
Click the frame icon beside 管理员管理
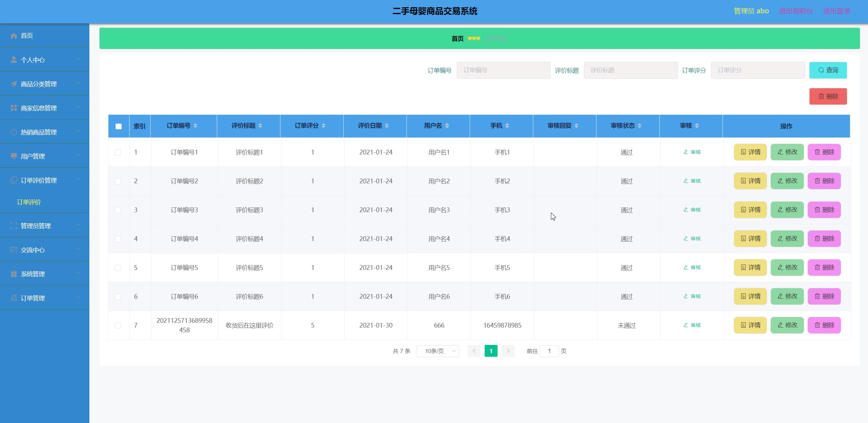[14, 226]
